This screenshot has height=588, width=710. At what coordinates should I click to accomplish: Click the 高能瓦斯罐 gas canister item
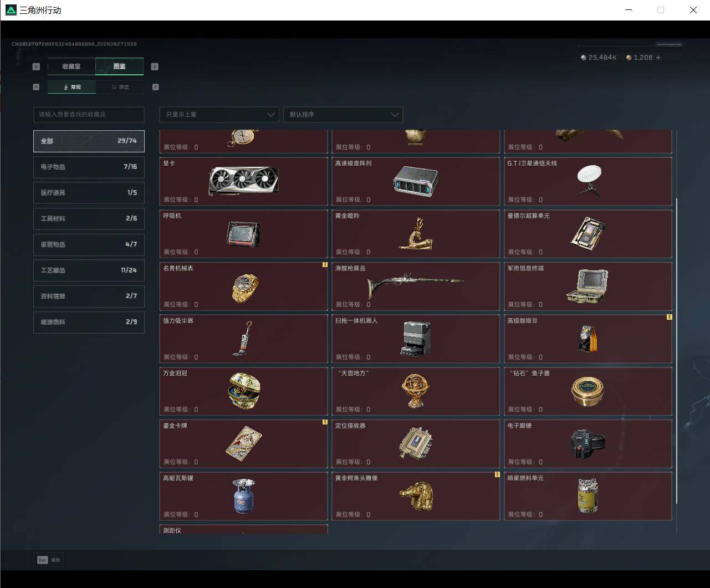[244, 496]
